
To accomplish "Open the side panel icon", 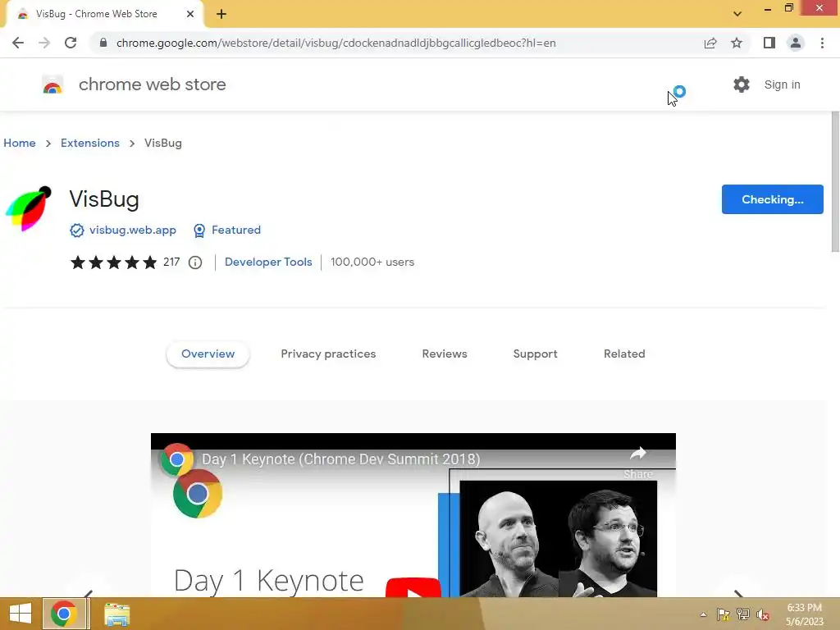I will (x=769, y=43).
